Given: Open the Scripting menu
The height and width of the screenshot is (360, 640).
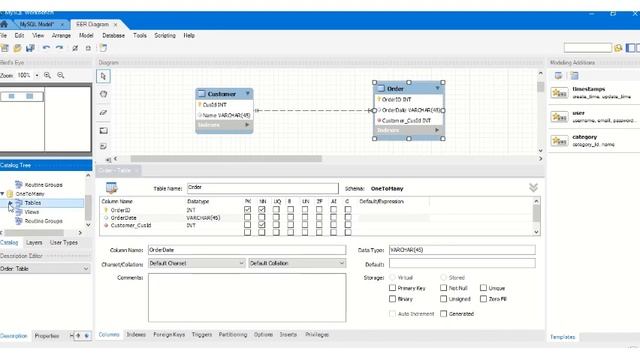Looking at the screenshot, I should pos(165,36).
